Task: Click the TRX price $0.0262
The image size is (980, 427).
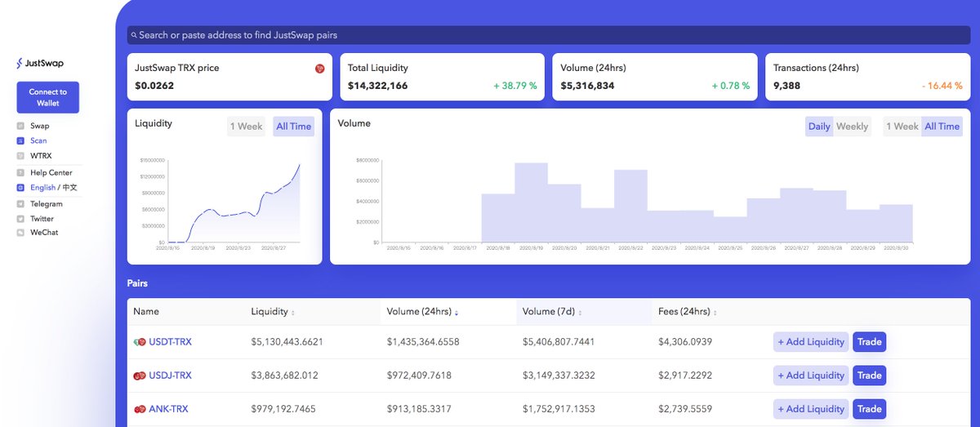Action: pyautogui.click(x=154, y=86)
